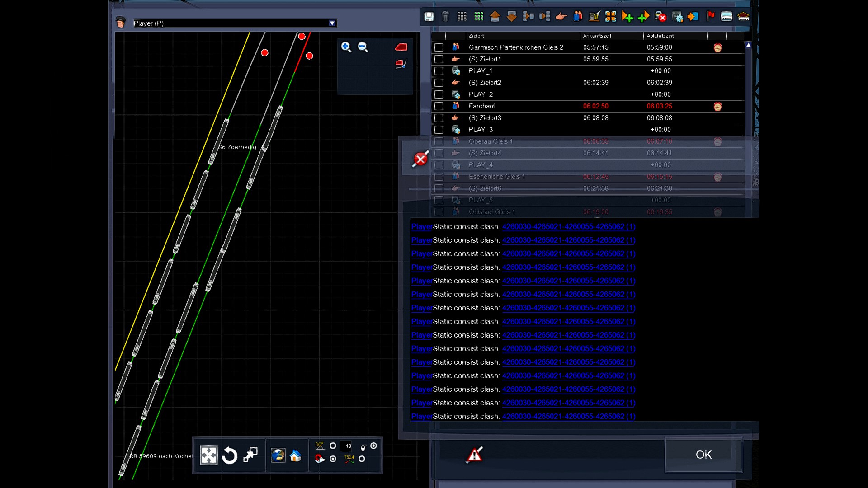This screenshot has width=868, height=488.
Task: Click the trash can delete icon
Action: point(445,17)
